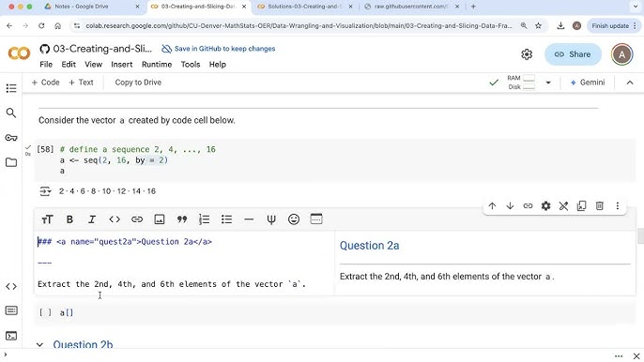Toggle bold formatting in text cell toolbar
The height and width of the screenshot is (362, 644).
click(69, 219)
